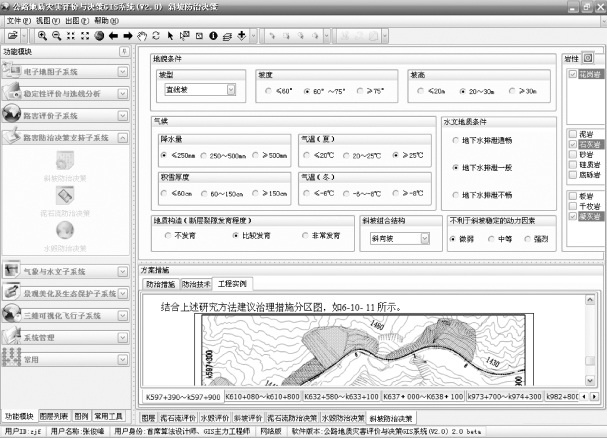Expand 三维可视化飞行子系统 section
This screenshot has width=607, height=438.
[x=122, y=316]
